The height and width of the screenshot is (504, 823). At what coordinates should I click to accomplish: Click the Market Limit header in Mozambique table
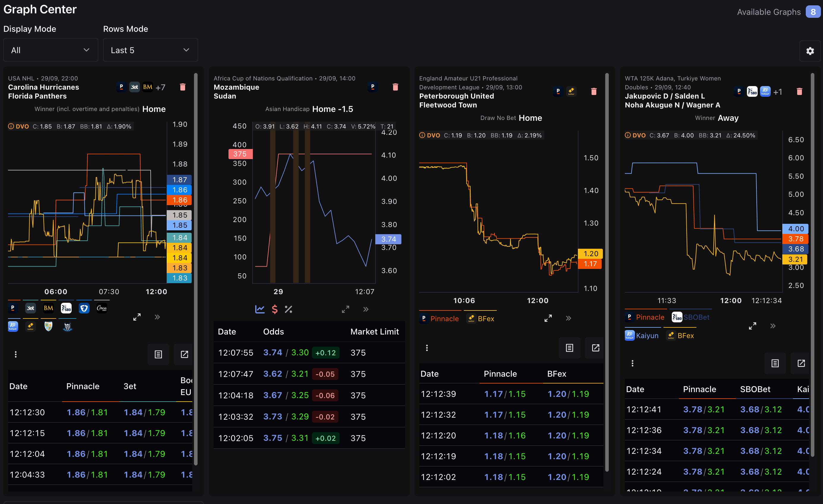click(x=374, y=332)
